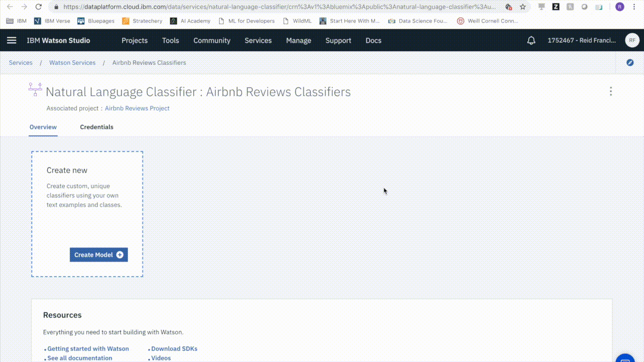Click the black Z browser extension icon

555,7
